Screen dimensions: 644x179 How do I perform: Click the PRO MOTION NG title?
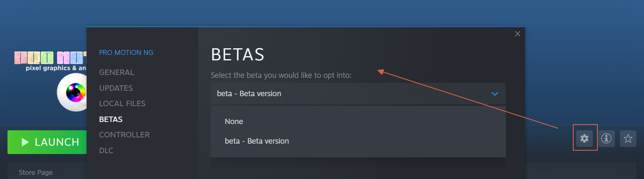coord(126,53)
